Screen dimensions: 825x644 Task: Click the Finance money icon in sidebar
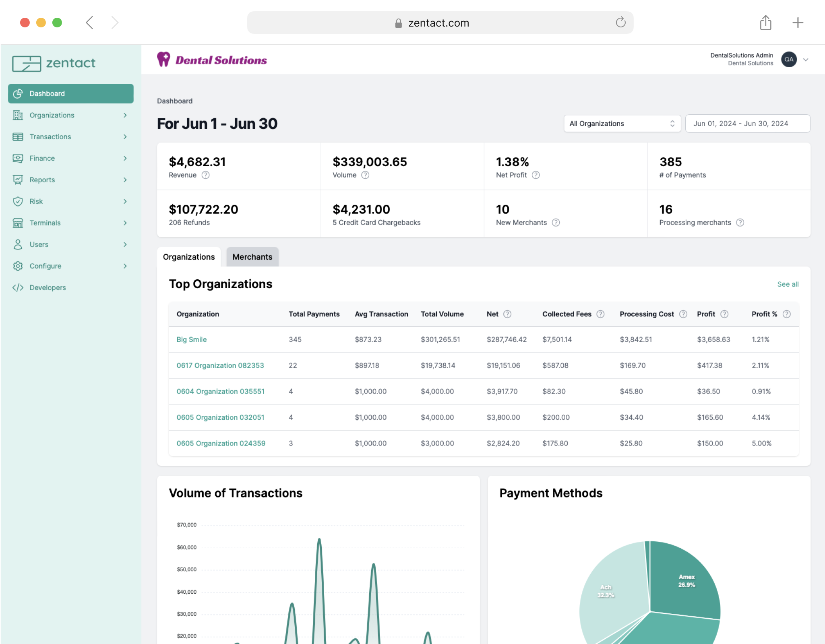(18, 158)
